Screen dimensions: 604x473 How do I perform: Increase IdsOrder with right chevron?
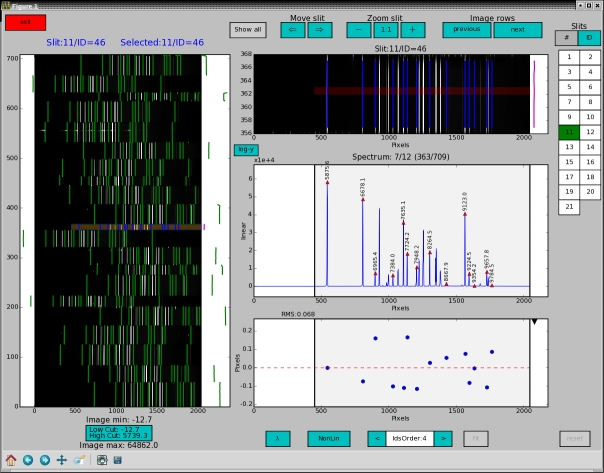[x=444, y=438]
